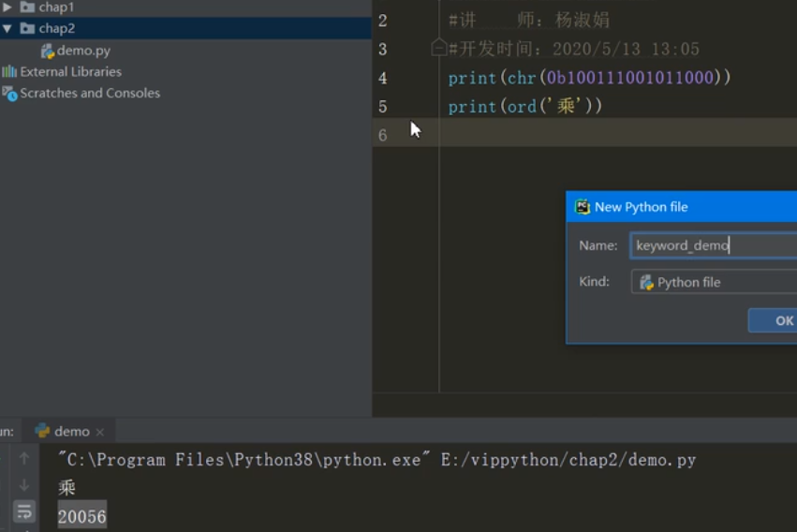Select the chap1 folder icon
The image size is (797, 532).
[27, 7]
